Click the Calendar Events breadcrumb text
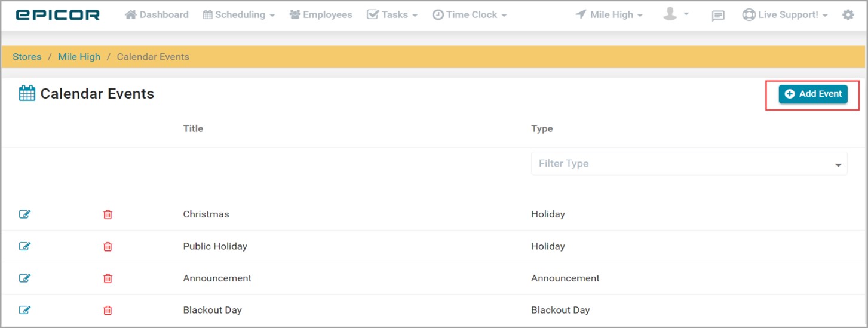The width and height of the screenshot is (868, 328). [x=153, y=57]
